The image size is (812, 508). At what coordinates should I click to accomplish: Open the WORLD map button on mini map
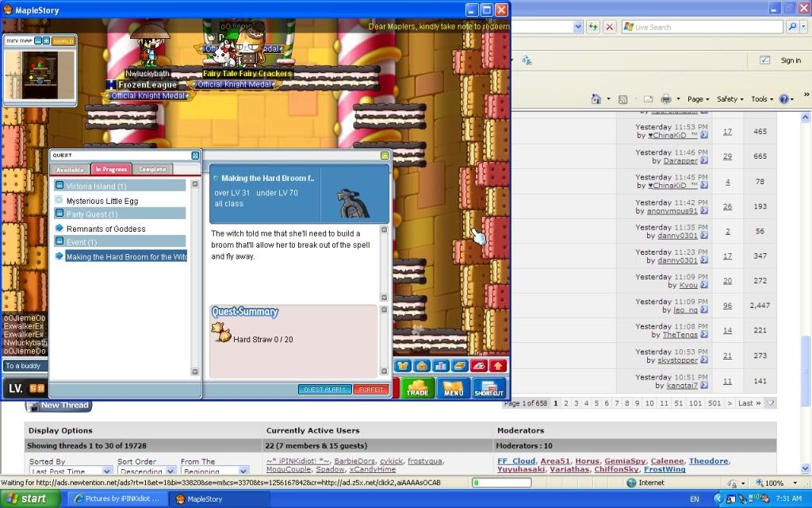pyautogui.click(x=63, y=41)
